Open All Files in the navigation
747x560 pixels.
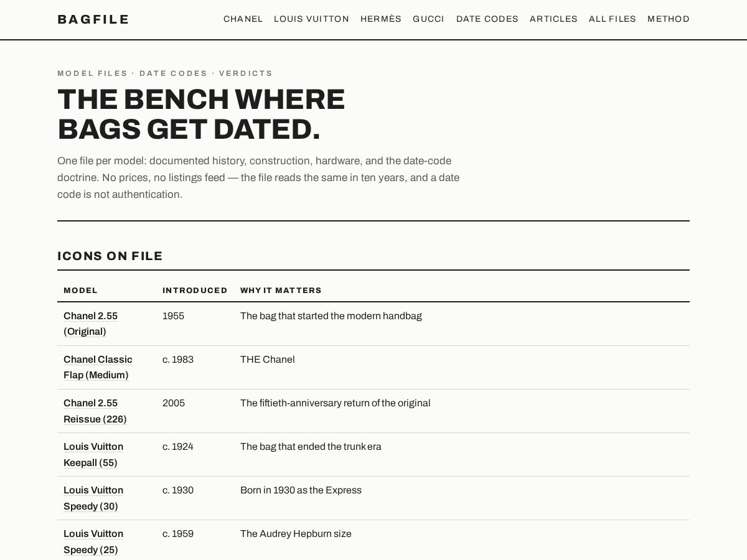[613, 19]
